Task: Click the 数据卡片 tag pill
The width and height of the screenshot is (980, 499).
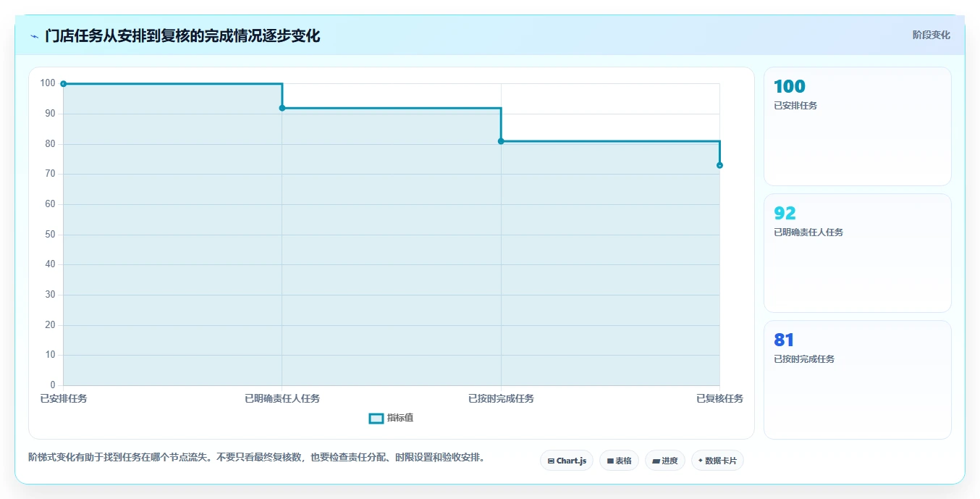Action: coord(717,461)
